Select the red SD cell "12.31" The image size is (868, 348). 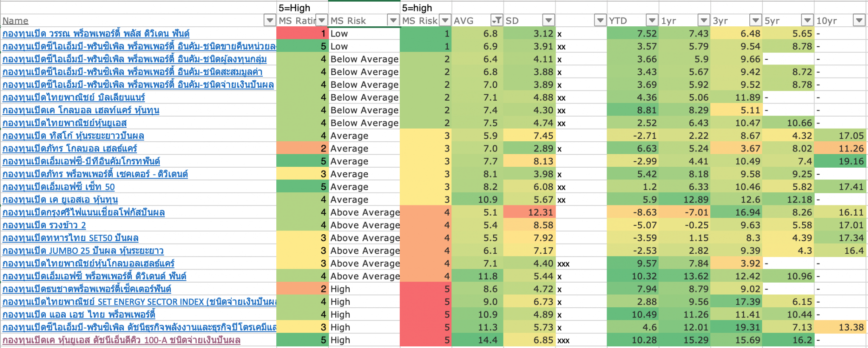click(x=529, y=212)
